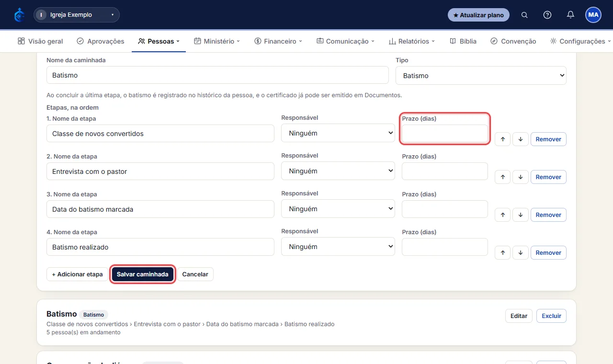Click the app logo icon
Image resolution: width=613 pixels, height=364 pixels.
19,15
